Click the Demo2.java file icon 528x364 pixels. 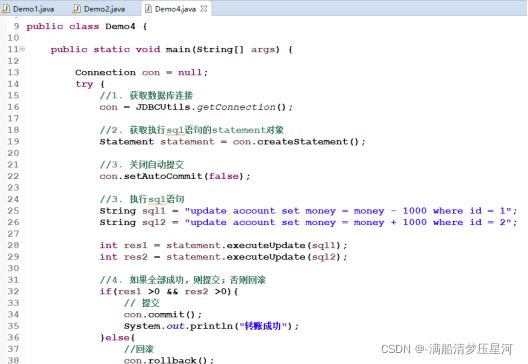pos(77,9)
